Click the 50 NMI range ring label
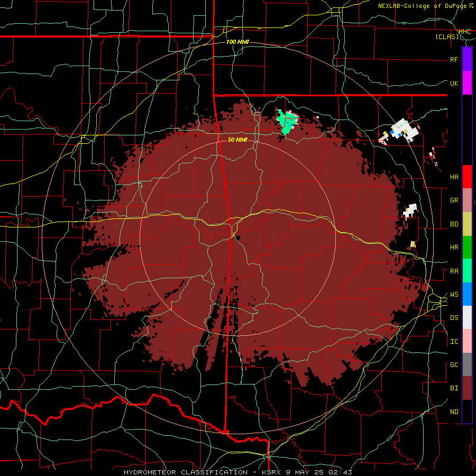This screenshot has height=476, width=476. coord(237,140)
